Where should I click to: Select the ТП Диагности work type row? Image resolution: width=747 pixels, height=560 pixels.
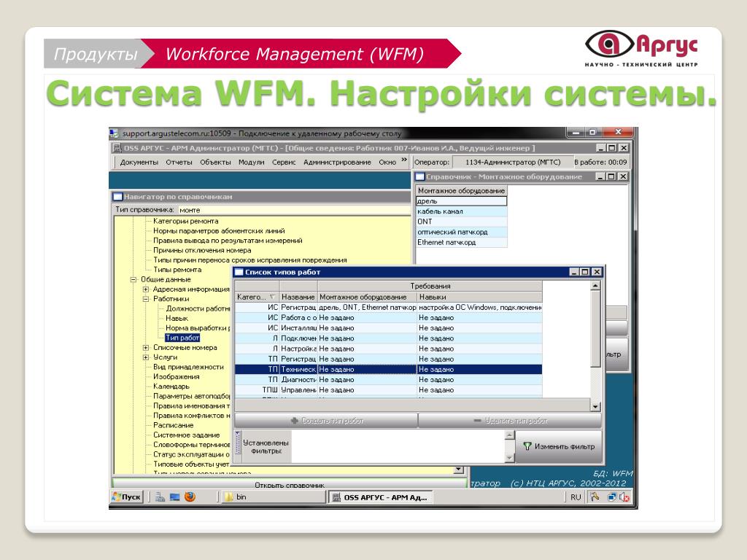(x=388, y=379)
